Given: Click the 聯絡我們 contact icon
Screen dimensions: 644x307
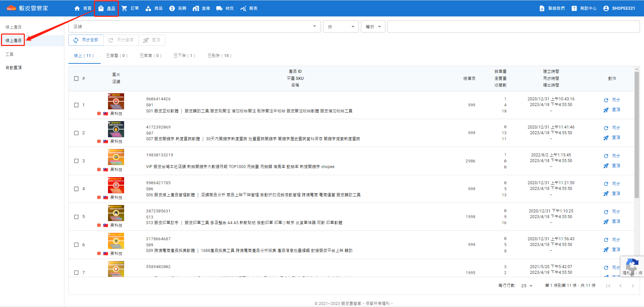Looking at the screenshot, I should 542,8.
